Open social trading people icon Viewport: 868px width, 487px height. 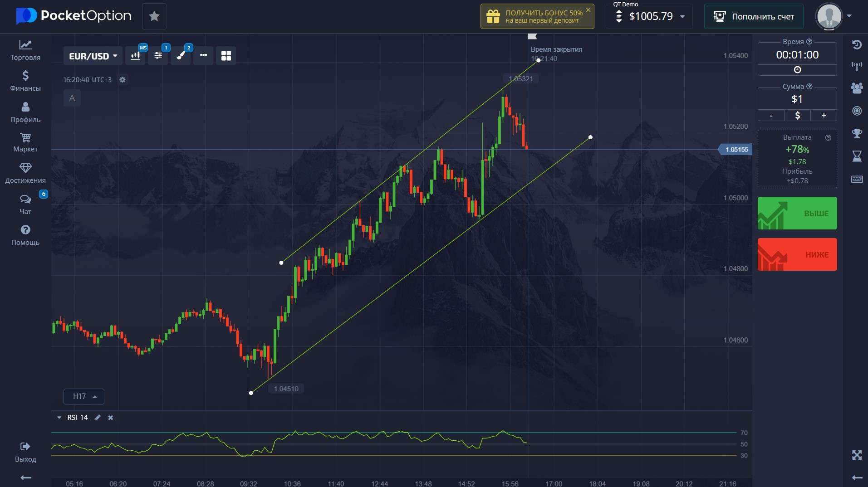[857, 88]
